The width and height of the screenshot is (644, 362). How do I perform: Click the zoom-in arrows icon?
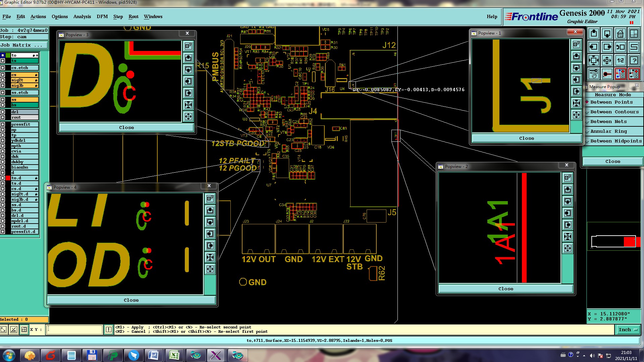click(x=594, y=60)
